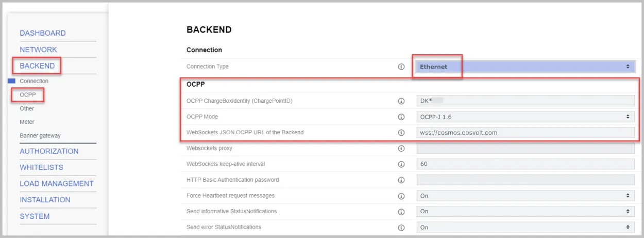Screen dimensions: 644x238
Task: Open the Connection Type Ethernet dropdown
Action: 525,67
